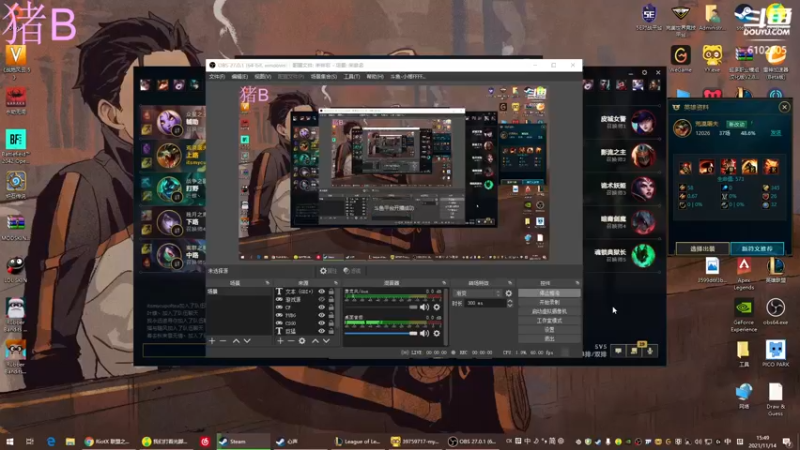Open the 视图(V) menu in OBS
Image resolution: width=800 pixels, height=450 pixels.
(x=263, y=77)
